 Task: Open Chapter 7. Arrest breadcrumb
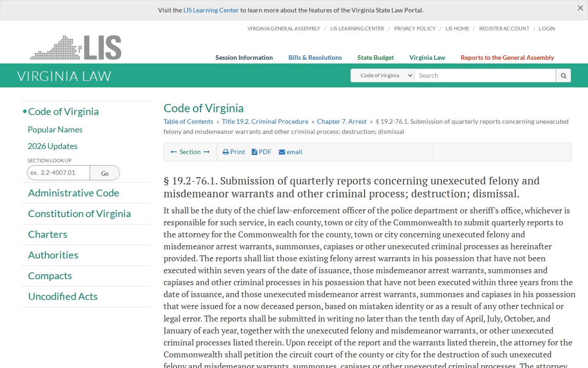(342, 121)
